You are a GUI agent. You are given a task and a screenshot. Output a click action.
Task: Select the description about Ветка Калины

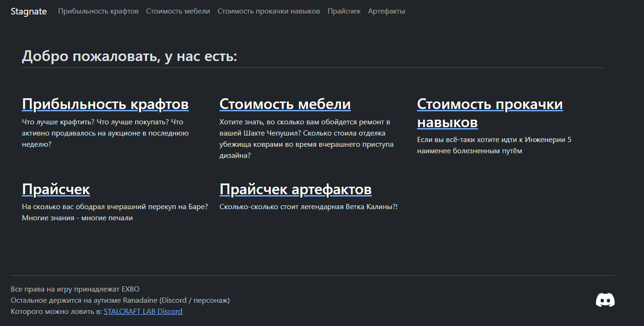click(308, 207)
